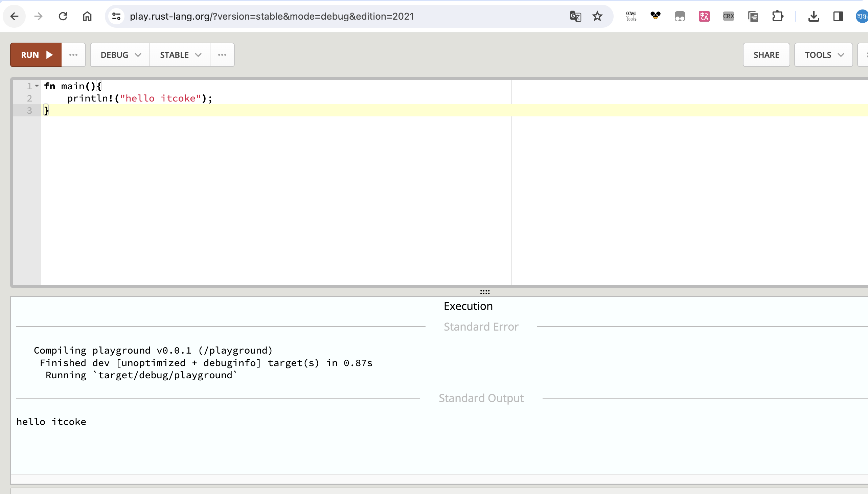
Task: Bookmark this page with the star icon
Action: tap(597, 16)
